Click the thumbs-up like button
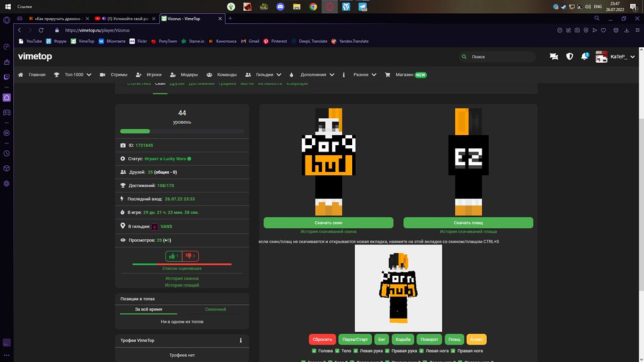Image resolution: width=644 pixels, height=362 pixels. (173, 256)
